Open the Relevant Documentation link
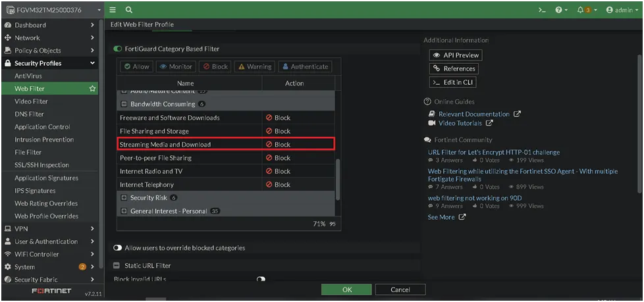Image resolution: width=644 pixels, height=302 pixels. 474,114
